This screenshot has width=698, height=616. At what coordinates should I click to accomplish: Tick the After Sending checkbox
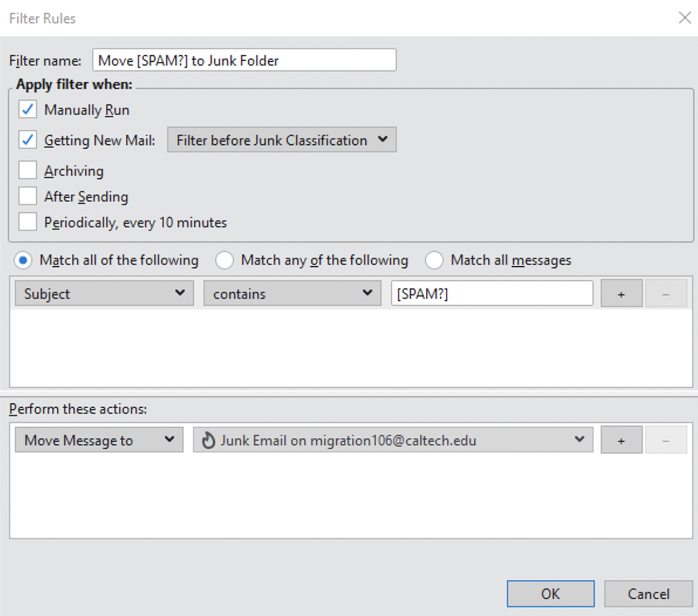[x=28, y=196]
